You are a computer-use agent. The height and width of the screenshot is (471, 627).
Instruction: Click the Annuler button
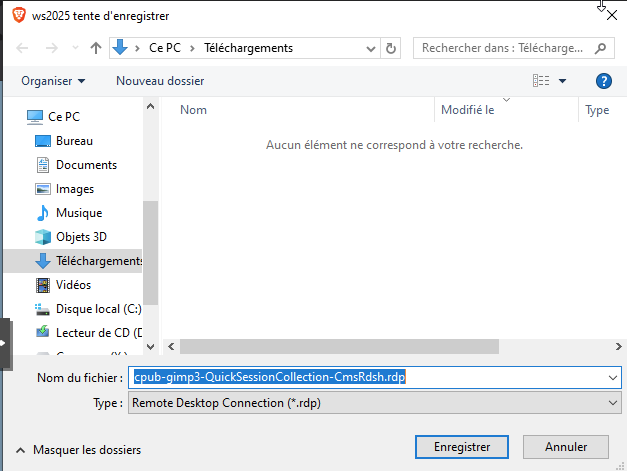pos(566,447)
